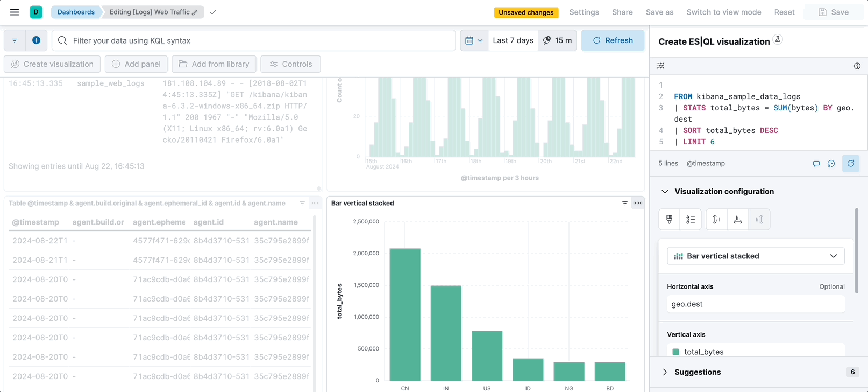Open dashboard Settings

584,12
